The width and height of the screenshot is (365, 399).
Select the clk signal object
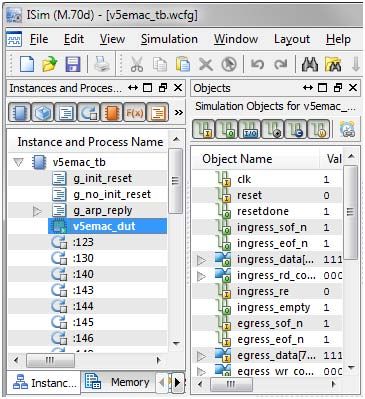(267, 179)
